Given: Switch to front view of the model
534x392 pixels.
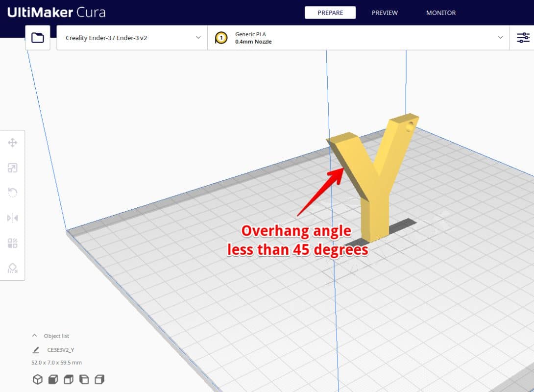Looking at the screenshot, I should coord(52,379).
